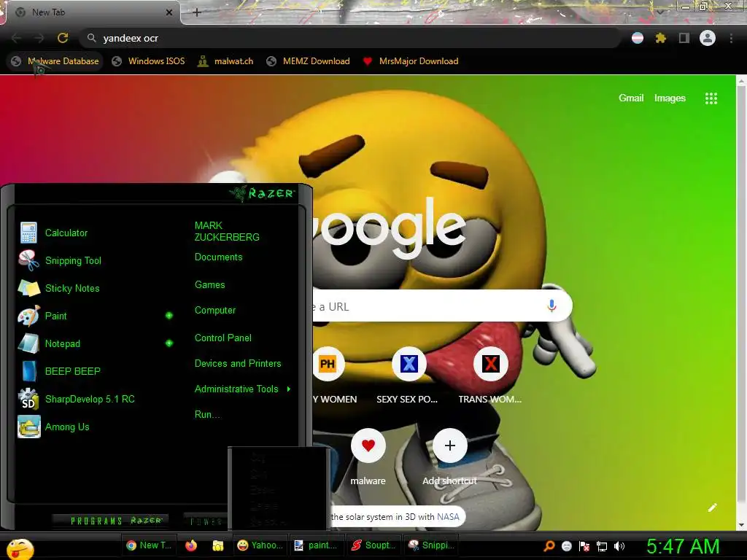
Task: Open Documents from the start menu
Action: [x=219, y=257]
